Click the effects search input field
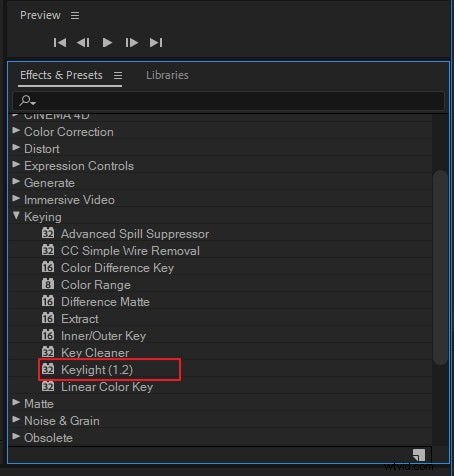Screen dimensions: 454x476 pos(228,101)
